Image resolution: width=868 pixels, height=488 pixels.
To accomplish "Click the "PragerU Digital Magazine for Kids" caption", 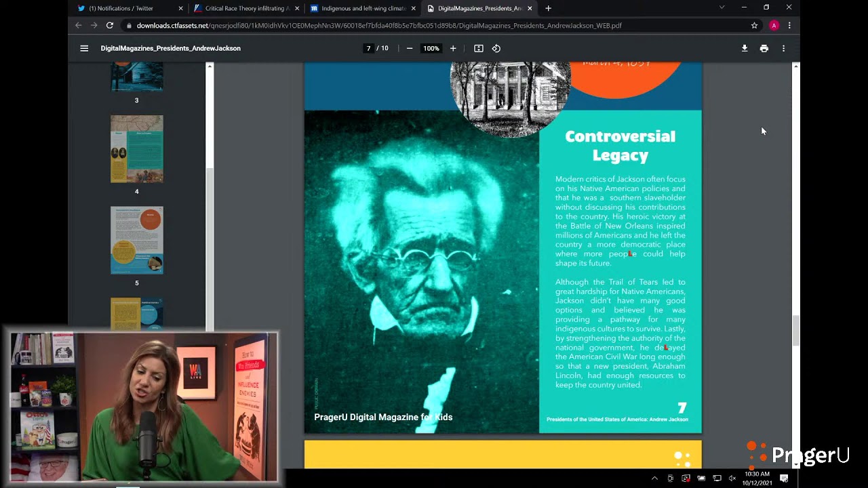I will (383, 417).
